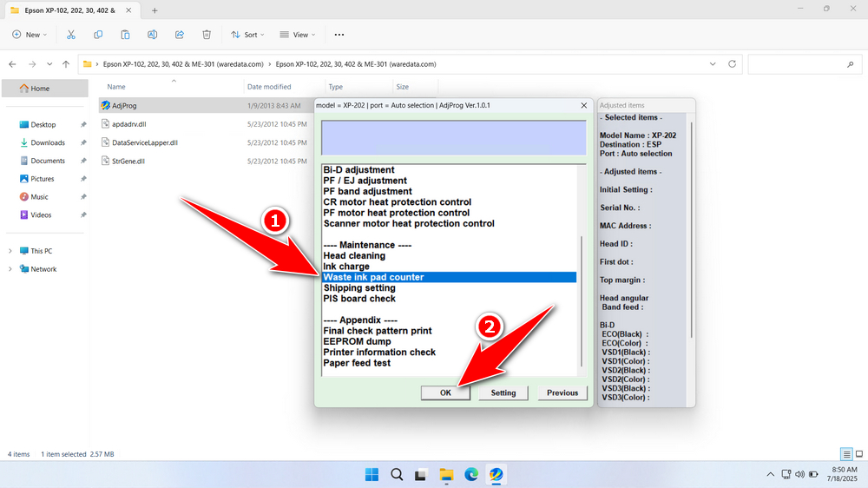Click the network tray icon
This screenshot has width=868, height=488.
tap(786, 474)
